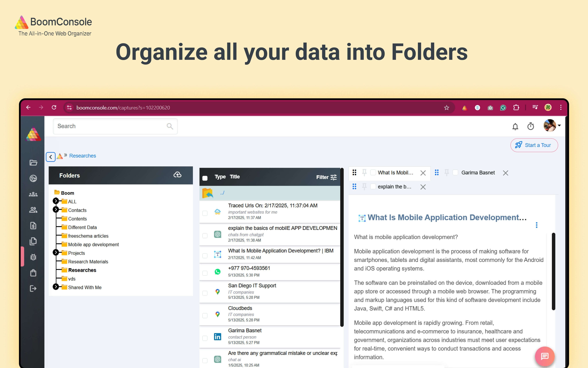Check the Cloudbeds row checkbox
The height and width of the screenshot is (368, 588).
[205, 315]
